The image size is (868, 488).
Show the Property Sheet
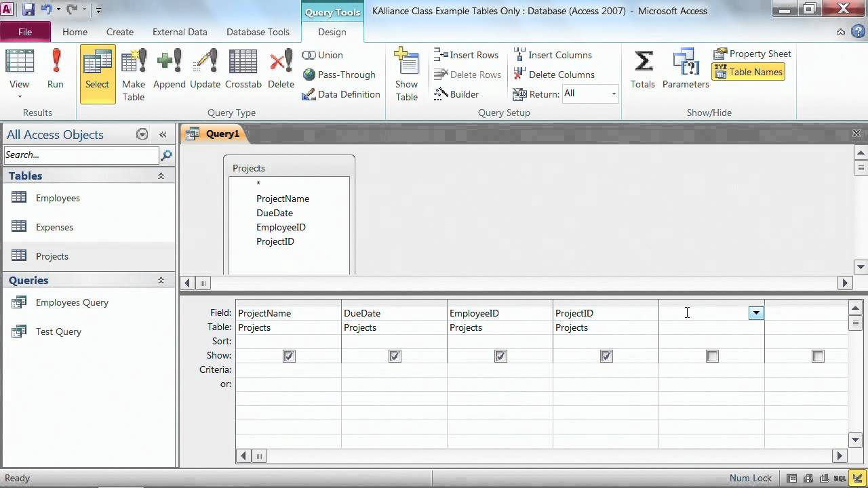tap(753, 54)
